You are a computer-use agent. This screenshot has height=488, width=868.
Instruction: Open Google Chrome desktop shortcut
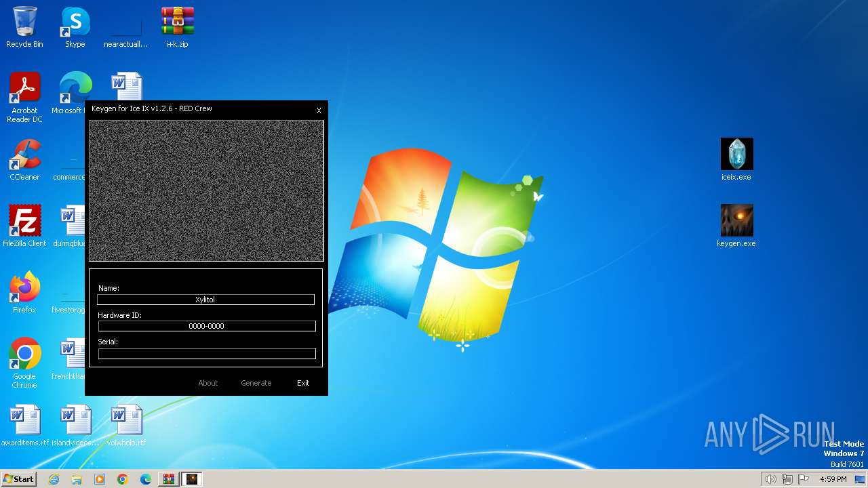(x=24, y=363)
